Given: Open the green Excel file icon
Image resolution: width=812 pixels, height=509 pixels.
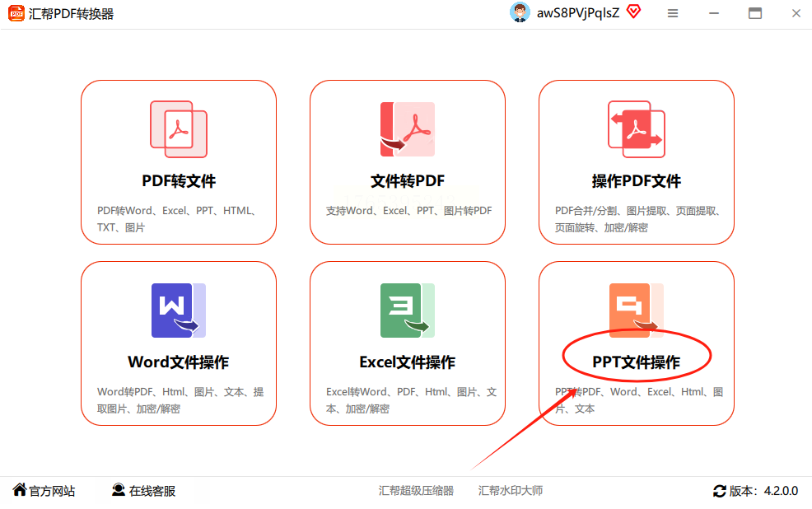Looking at the screenshot, I should [408, 311].
